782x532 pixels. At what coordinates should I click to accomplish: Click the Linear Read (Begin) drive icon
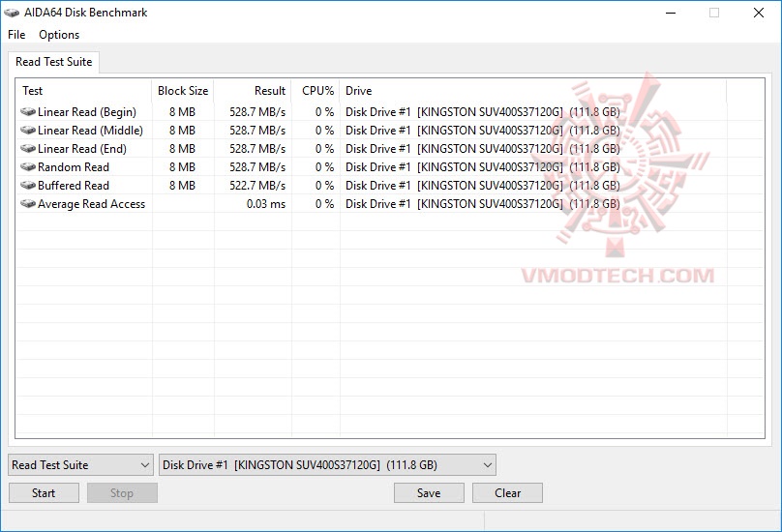point(28,111)
